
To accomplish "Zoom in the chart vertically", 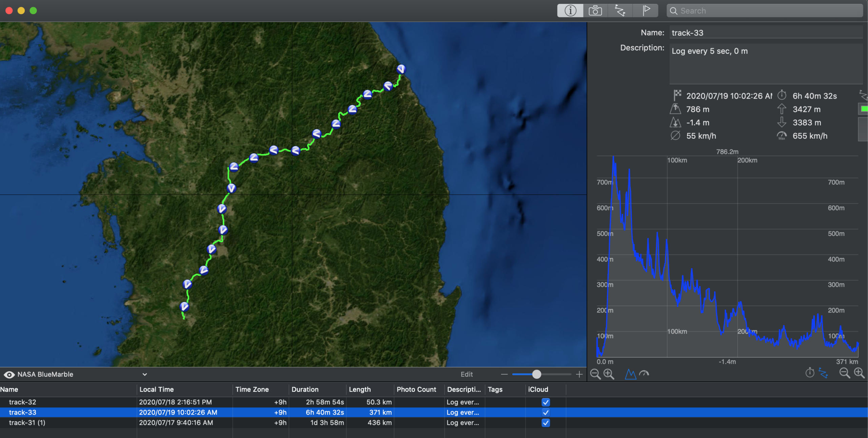I will coord(609,374).
